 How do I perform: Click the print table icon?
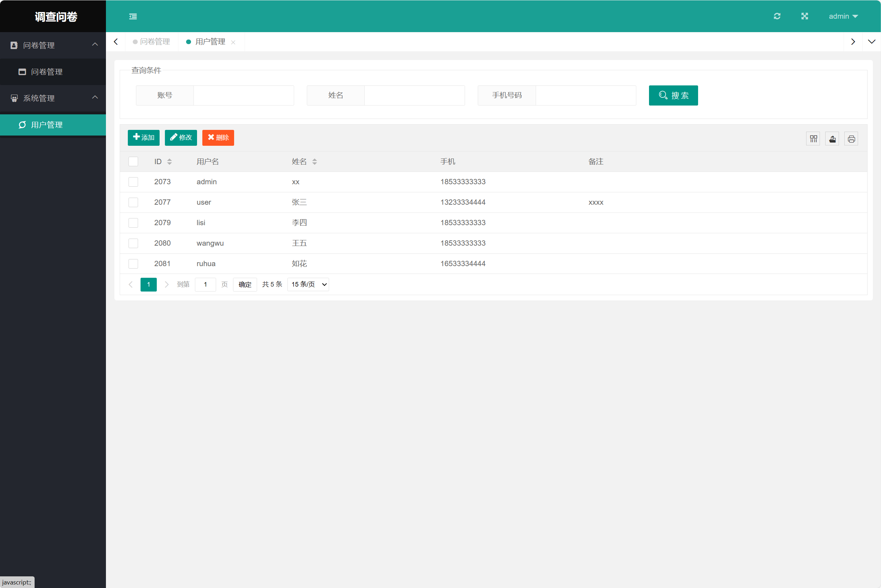851,139
